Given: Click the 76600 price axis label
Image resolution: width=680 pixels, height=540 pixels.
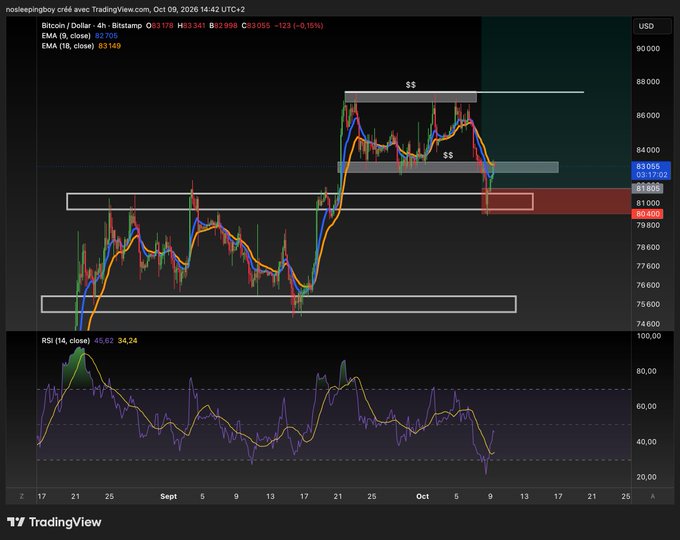Looking at the screenshot, I should pyautogui.click(x=648, y=285).
